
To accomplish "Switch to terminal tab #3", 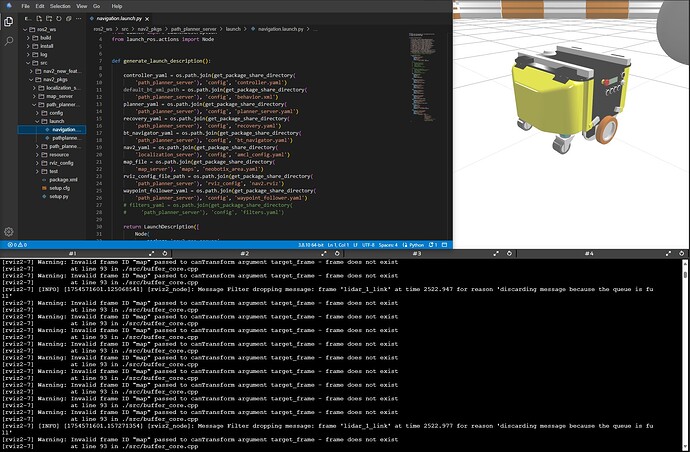I will (417, 254).
